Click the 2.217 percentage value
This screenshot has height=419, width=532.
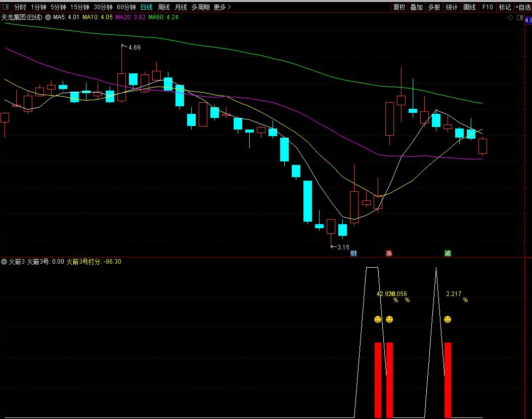coord(454,294)
